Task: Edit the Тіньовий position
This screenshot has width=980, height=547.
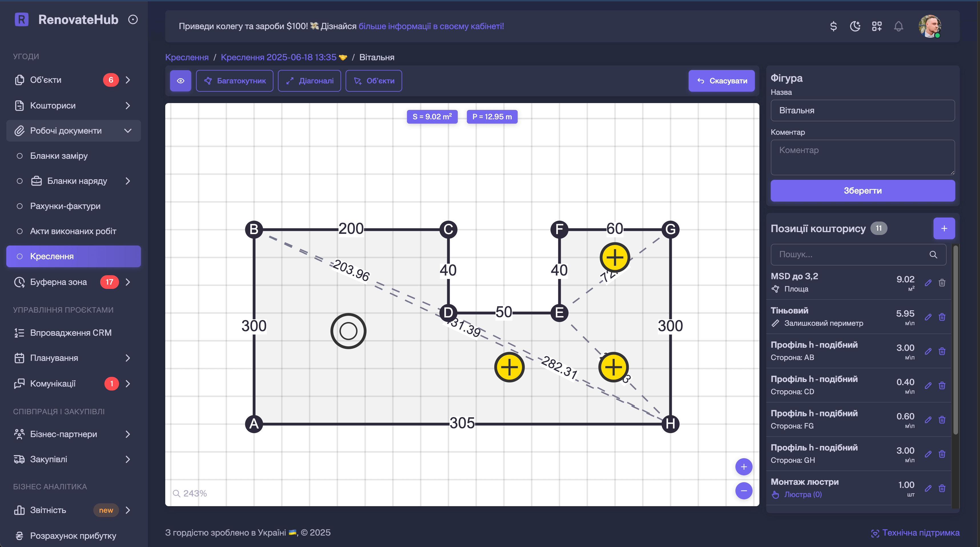Action: (x=928, y=317)
